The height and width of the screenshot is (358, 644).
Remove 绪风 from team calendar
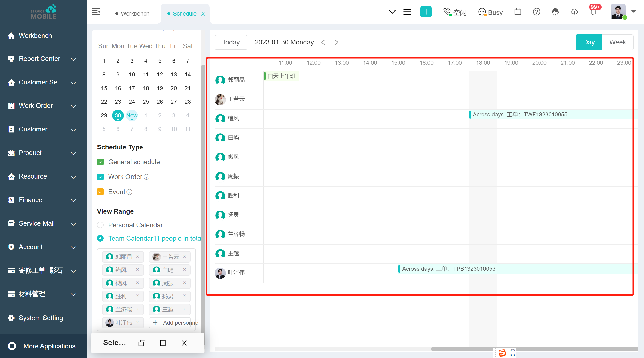click(x=137, y=270)
